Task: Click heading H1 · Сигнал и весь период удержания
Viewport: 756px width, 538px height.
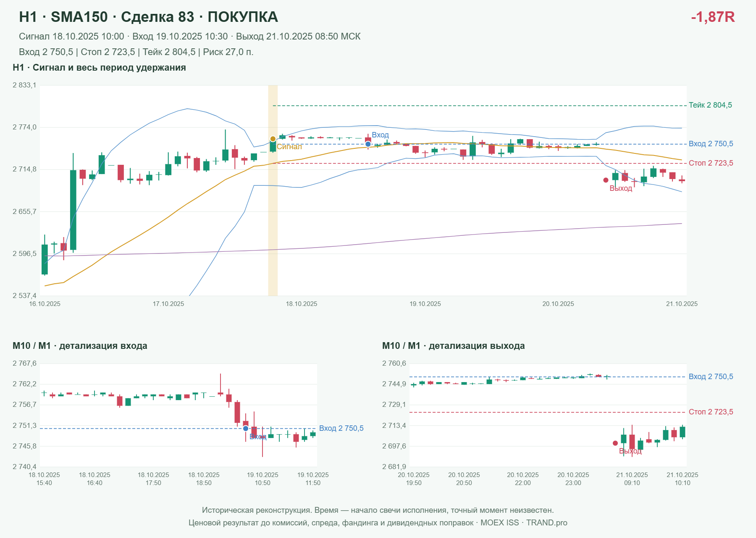Action: coord(99,68)
